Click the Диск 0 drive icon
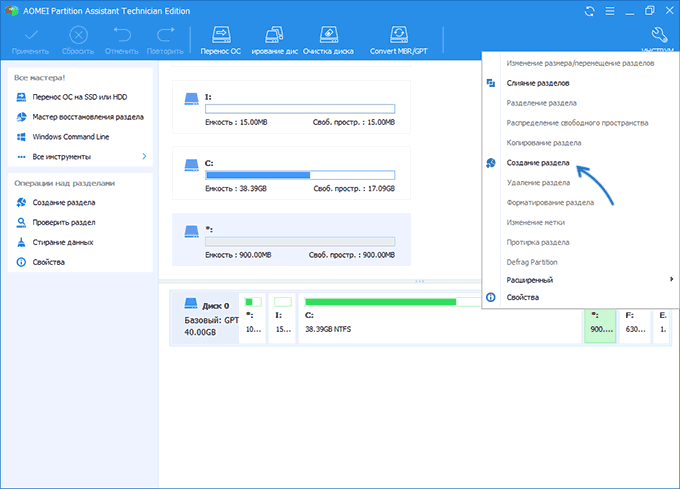 click(191, 303)
